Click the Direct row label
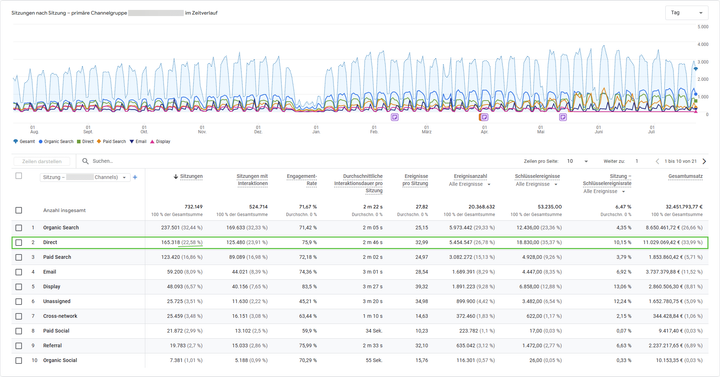The image size is (720, 377). tap(50, 242)
